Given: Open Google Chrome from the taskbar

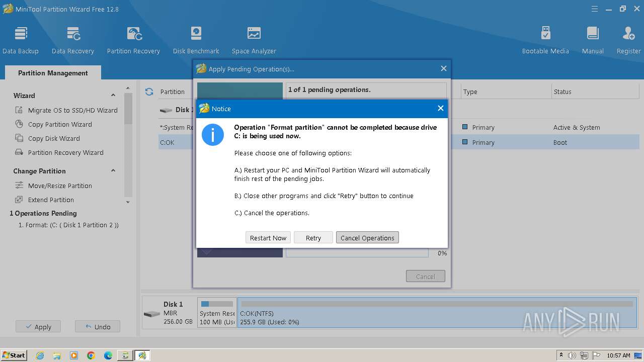Looking at the screenshot, I should 91,355.
